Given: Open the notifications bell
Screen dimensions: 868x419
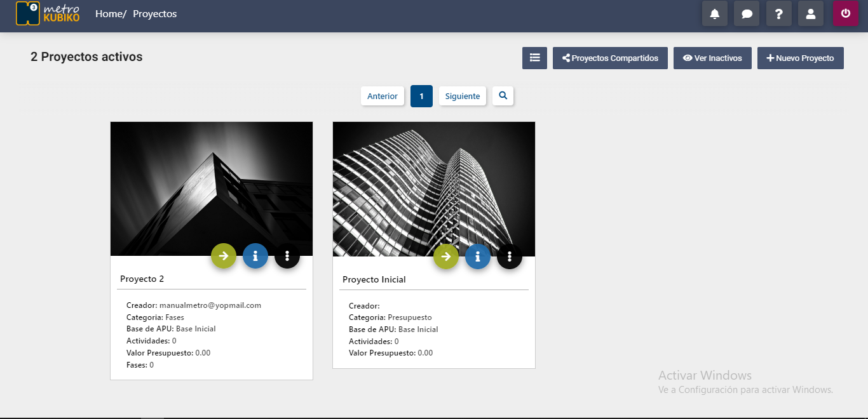Looking at the screenshot, I should (715, 13).
